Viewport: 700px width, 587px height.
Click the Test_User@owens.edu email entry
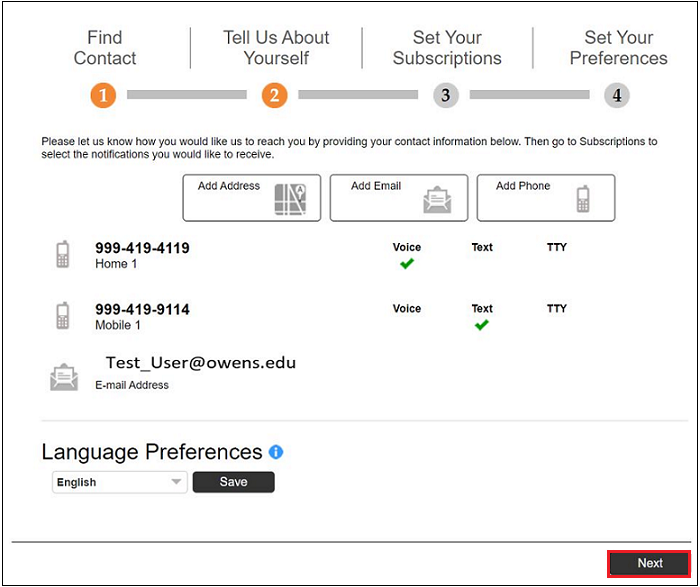pyautogui.click(x=200, y=363)
